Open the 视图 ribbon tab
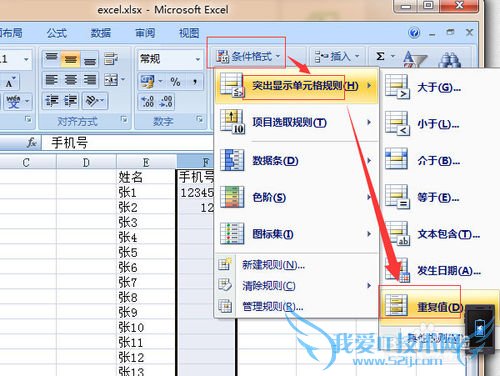The image size is (500, 376). [x=189, y=33]
